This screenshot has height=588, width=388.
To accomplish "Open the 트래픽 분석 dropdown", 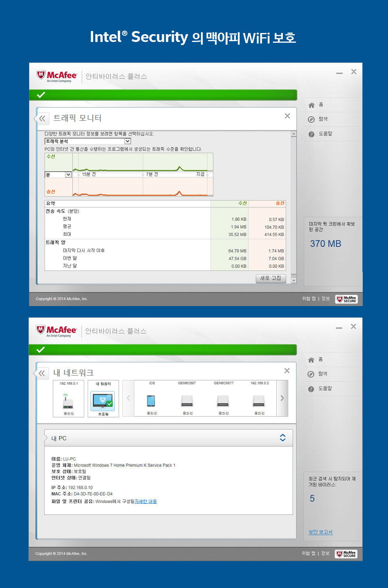I will click(88, 141).
